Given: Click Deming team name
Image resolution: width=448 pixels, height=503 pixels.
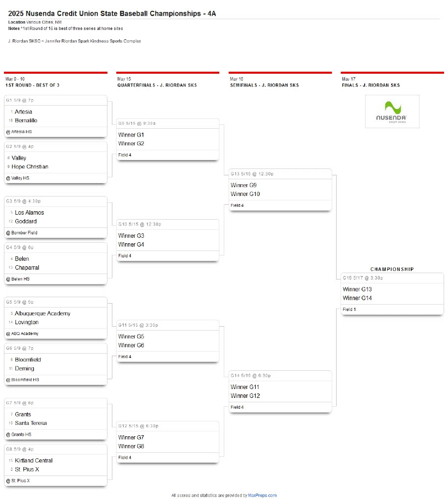Looking at the screenshot, I should pyautogui.click(x=25, y=368).
